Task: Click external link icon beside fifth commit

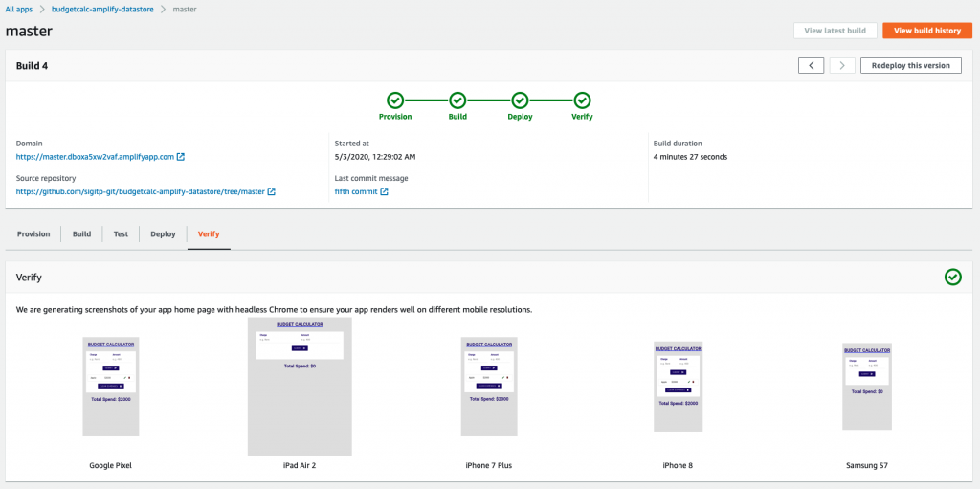Action: coord(385,192)
